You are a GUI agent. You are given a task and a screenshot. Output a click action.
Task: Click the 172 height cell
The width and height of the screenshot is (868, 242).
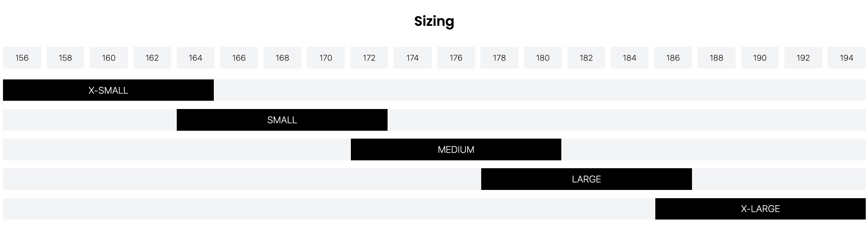click(369, 58)
